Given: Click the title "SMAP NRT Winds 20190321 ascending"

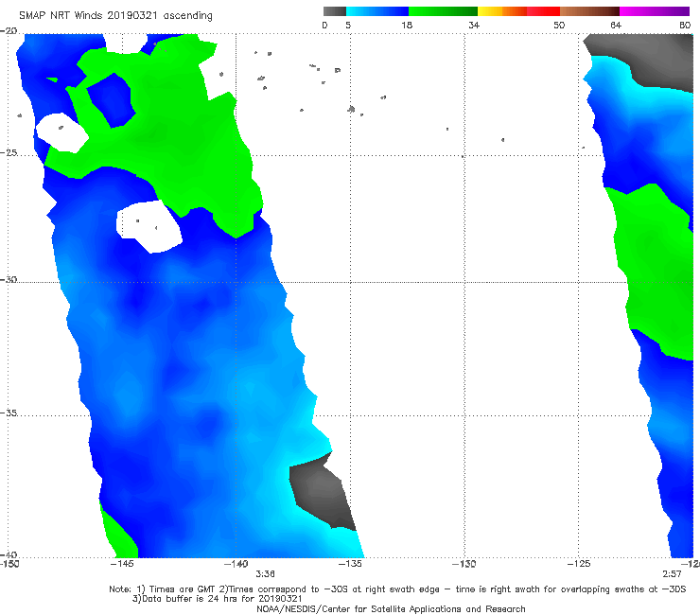Looking at the screenshot, I should (115, 16).
